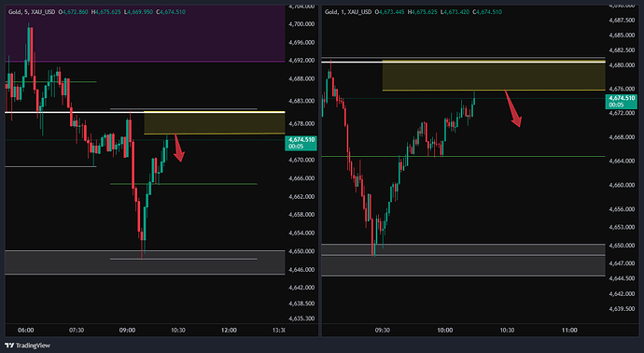
Task: Click the 4,685.000 price axis label
Action: 623,35
